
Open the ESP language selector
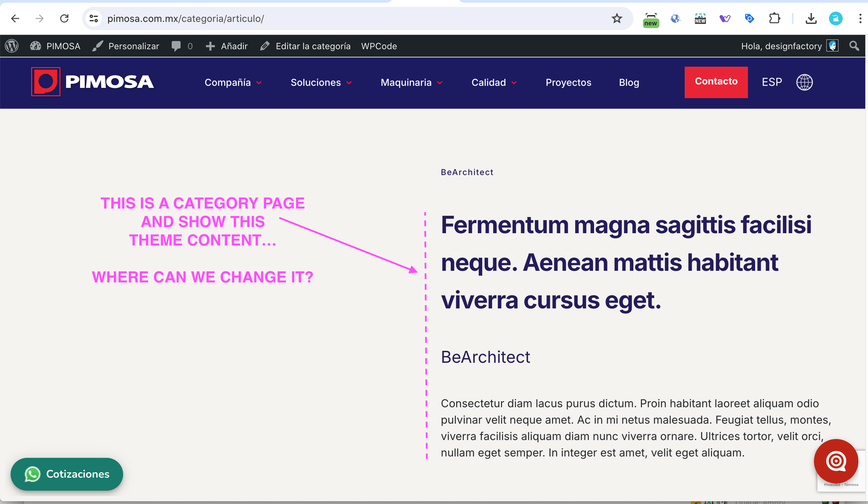[x=772, y=82]
